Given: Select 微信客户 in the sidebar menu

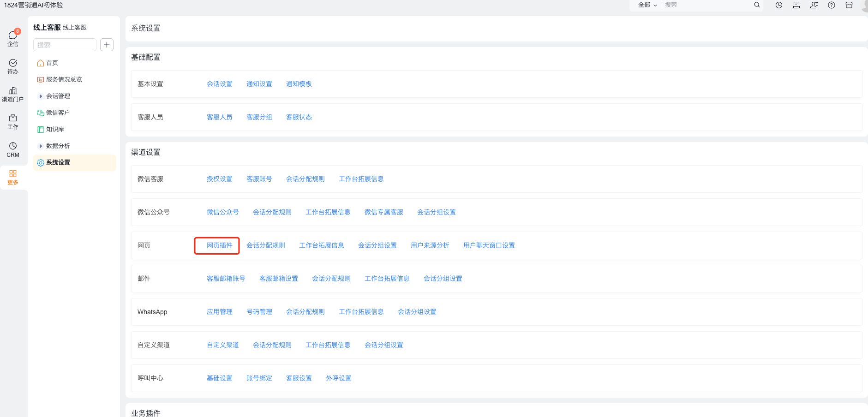Looking at the screenshot, I should pyautogui.click(x=58, y=113).
